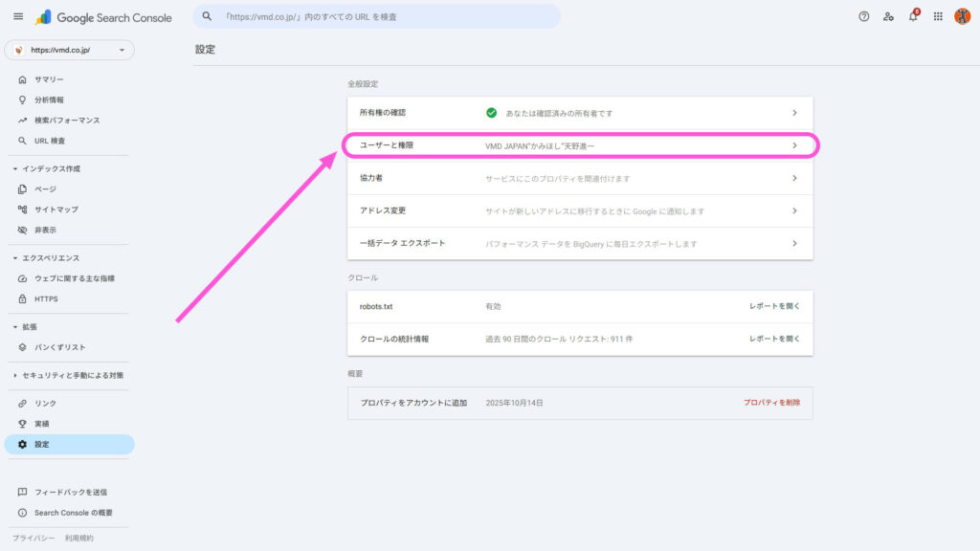Click the URL search input field

[x=378, y=16]
